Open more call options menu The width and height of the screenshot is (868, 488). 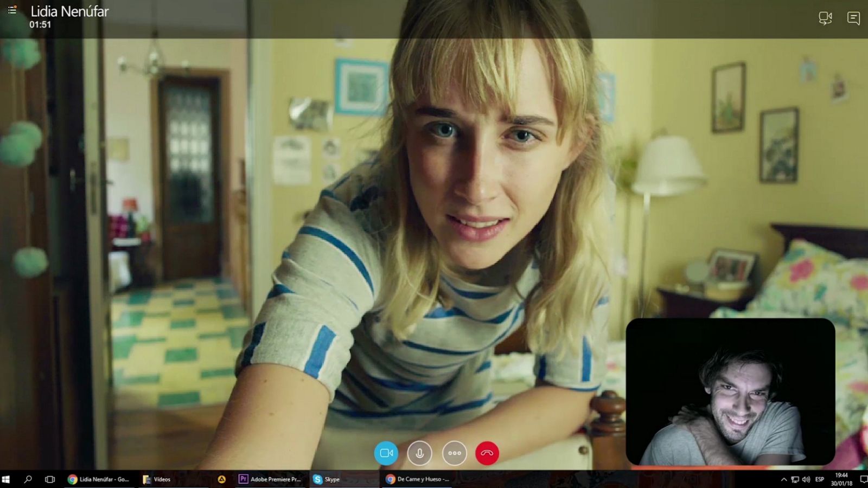(454, 453)
